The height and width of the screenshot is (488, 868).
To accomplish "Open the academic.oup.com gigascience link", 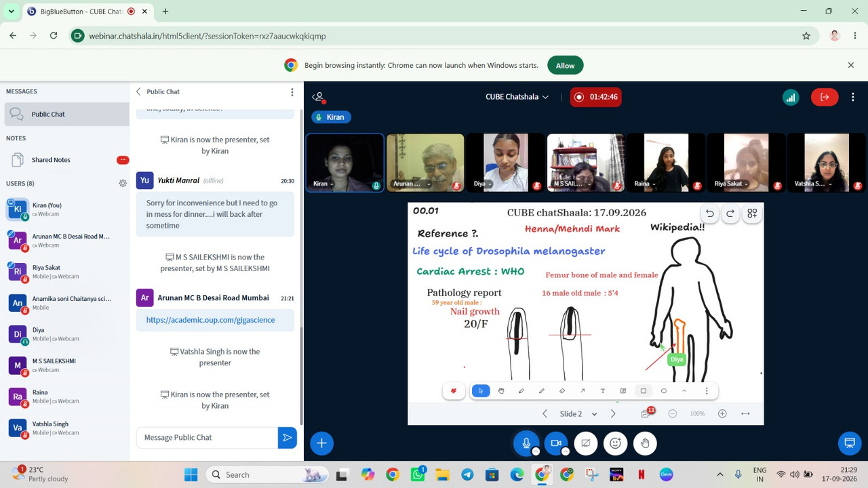I will pos(210,320).
